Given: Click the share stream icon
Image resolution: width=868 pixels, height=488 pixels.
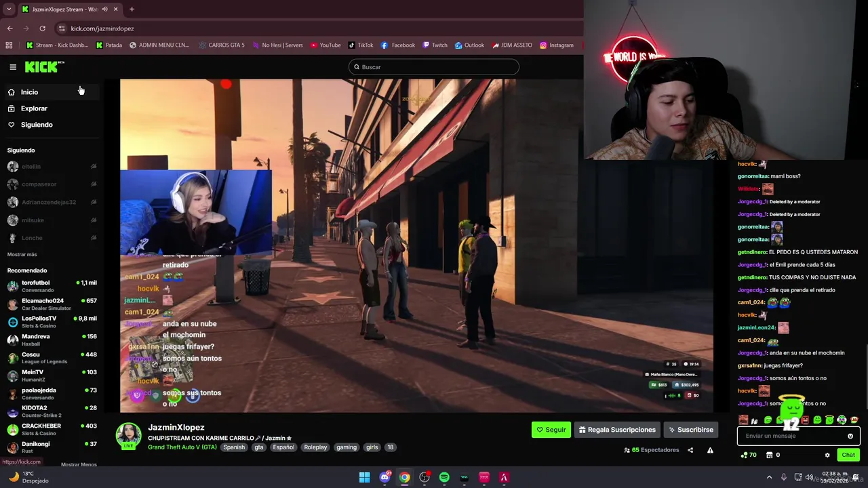Looking at the screenshot, I should [690, 450].
